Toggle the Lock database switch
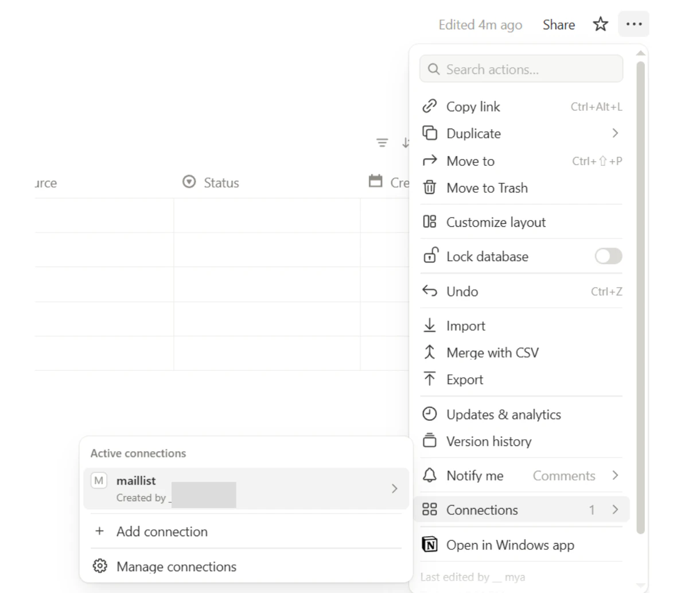The height and width of the screenshot is (593, 700). 608,256
